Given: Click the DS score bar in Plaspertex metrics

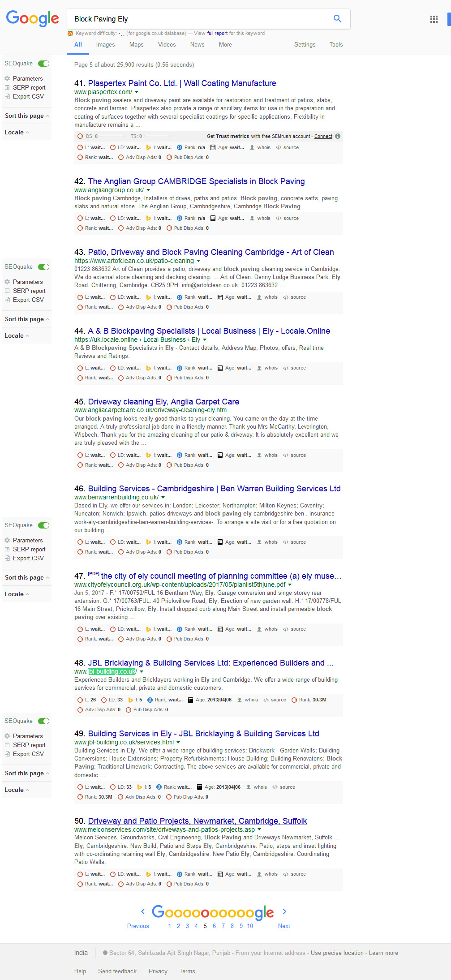Looking at the screenshot, I should click(112, 136).
